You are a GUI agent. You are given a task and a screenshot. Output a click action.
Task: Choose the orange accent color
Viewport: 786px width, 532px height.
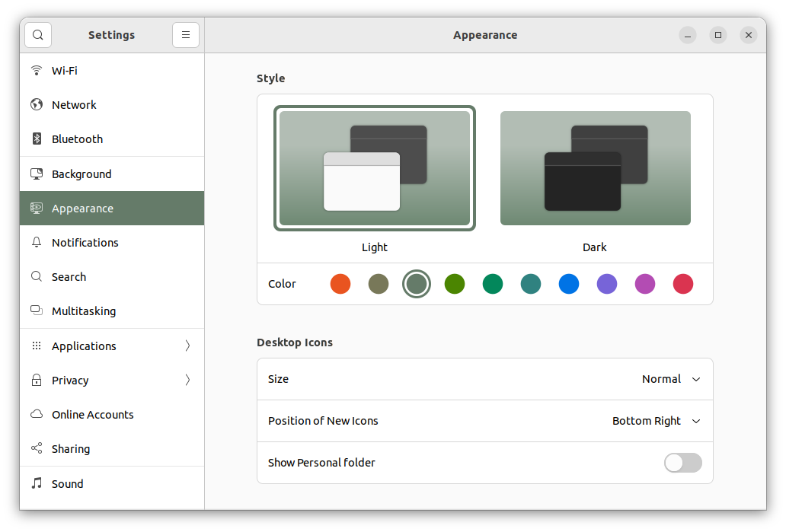coord(340,284)
